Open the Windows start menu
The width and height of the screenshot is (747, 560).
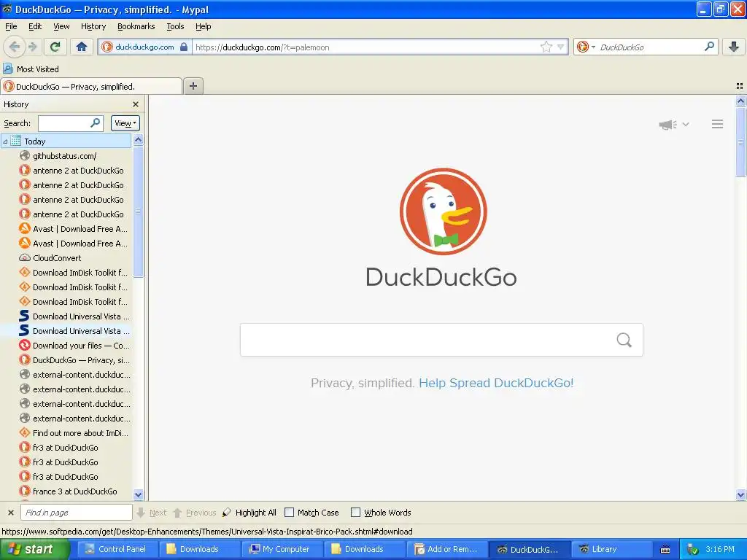point(34,549)
